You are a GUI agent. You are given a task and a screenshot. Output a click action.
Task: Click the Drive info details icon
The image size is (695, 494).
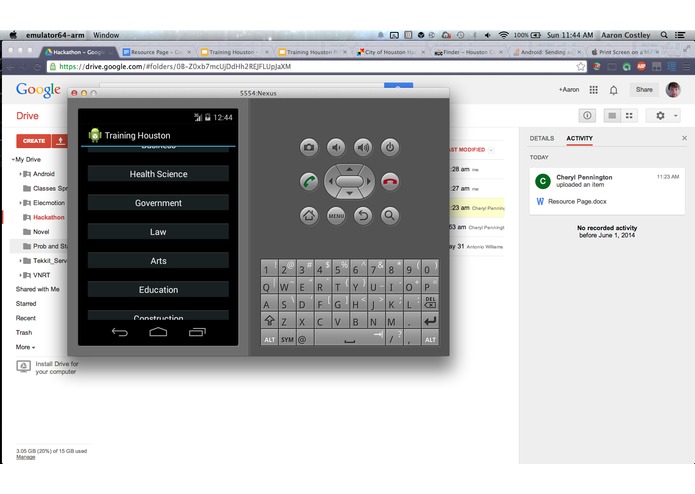(587, 116)
